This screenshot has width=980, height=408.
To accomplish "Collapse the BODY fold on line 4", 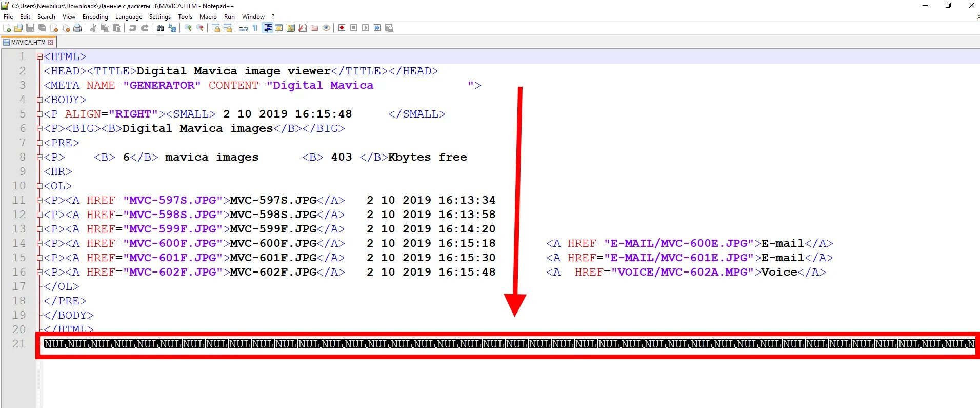I will (39, 100).
